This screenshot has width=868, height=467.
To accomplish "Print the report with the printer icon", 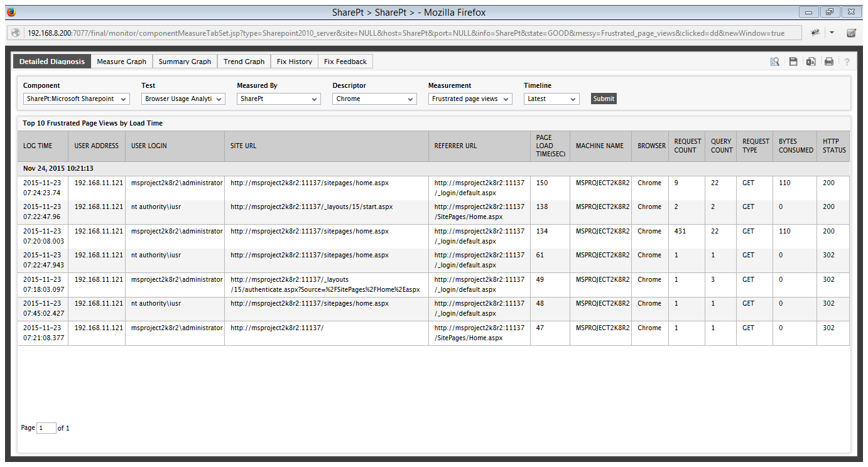I will (829, 62).
